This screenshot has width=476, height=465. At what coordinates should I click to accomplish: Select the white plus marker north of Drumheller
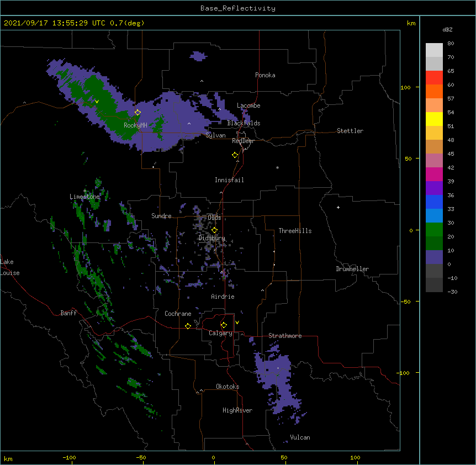click(x=338, y=207)
